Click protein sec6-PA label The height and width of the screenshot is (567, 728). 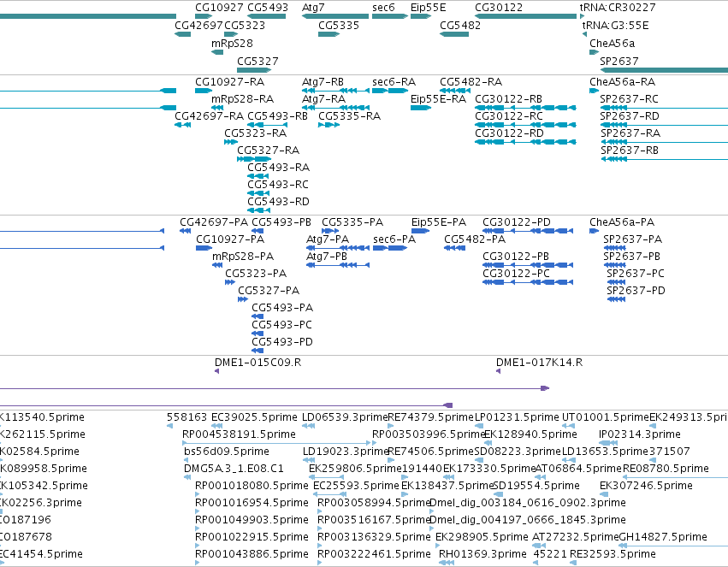click(x=394, y=239)
